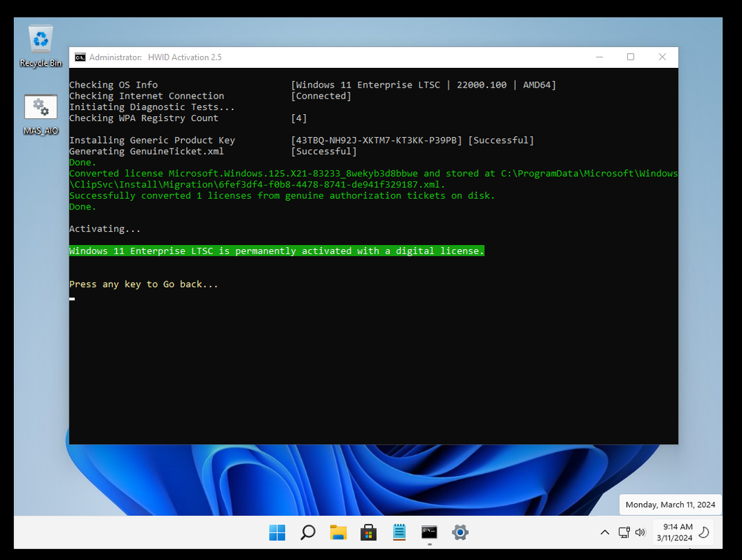Image resolution: width=742 pixels, height=560 pixels.
Task: Click the focus assist moon icon
Action: [704, 533]
